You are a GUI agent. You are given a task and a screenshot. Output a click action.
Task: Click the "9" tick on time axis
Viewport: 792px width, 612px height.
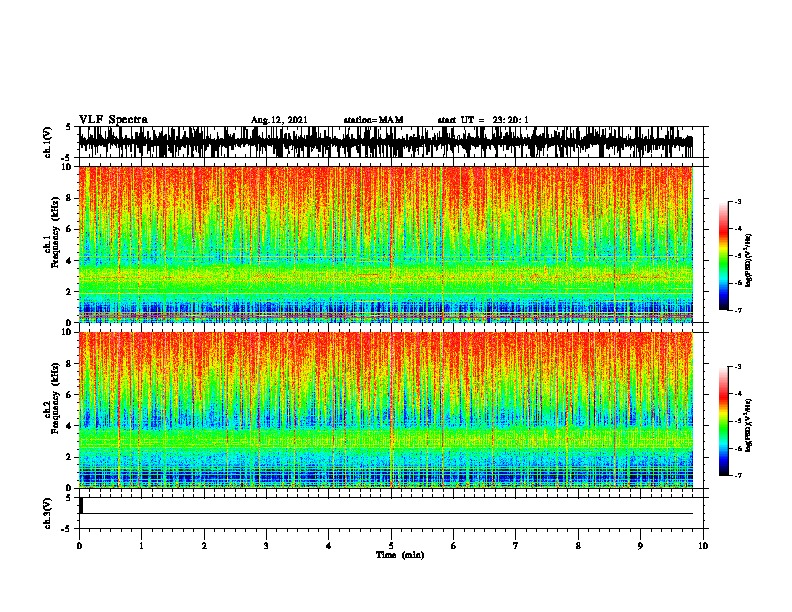tap(640, 546)
